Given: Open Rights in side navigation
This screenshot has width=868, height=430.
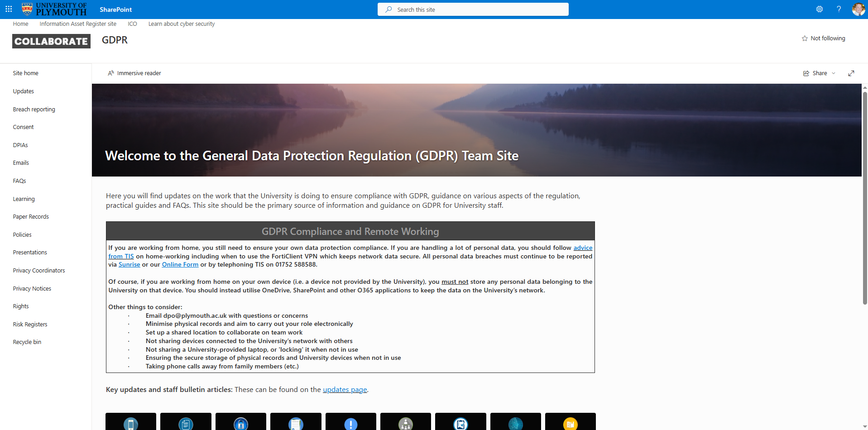Looking at the screenshot, I should [21, 306].
